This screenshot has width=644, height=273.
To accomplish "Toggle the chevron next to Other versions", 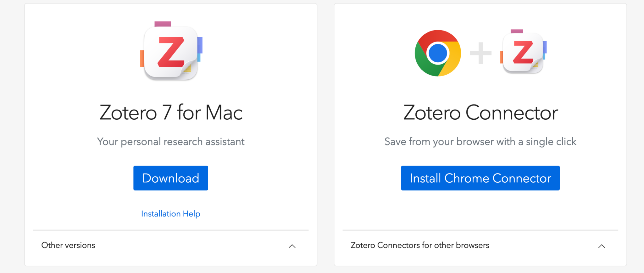I will tap(292, 246).
